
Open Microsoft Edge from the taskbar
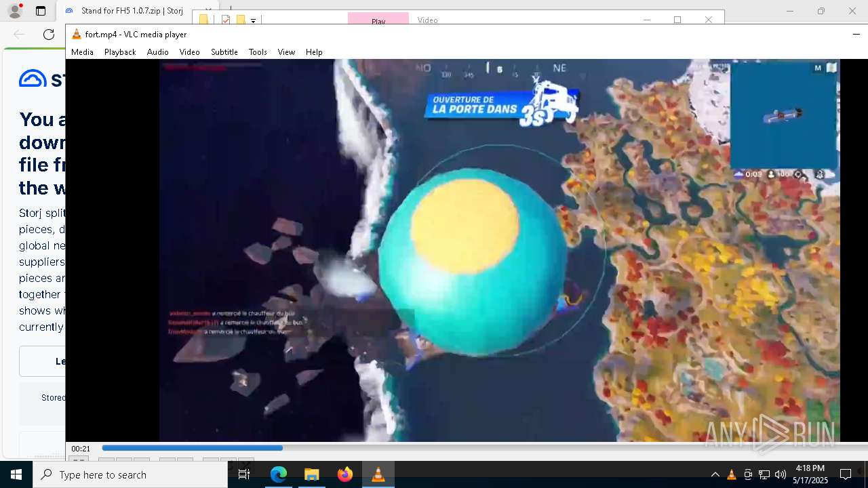coord(279,474)
